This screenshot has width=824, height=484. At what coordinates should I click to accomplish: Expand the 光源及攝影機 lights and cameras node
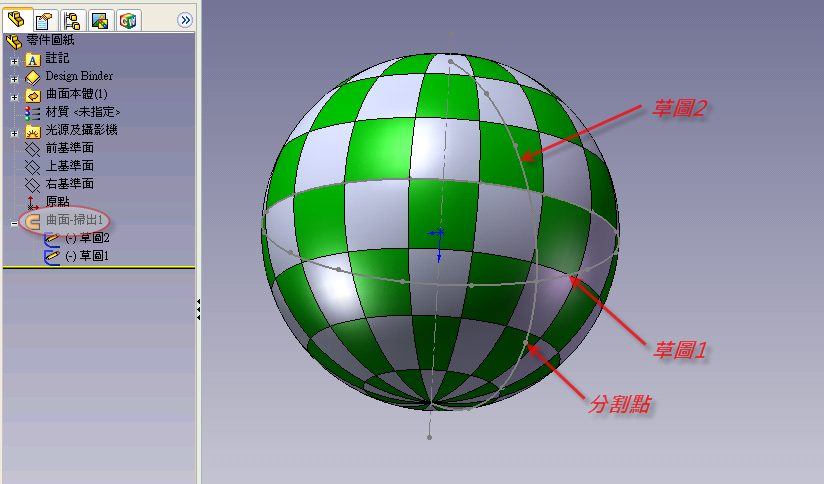[x=14, y=133]
